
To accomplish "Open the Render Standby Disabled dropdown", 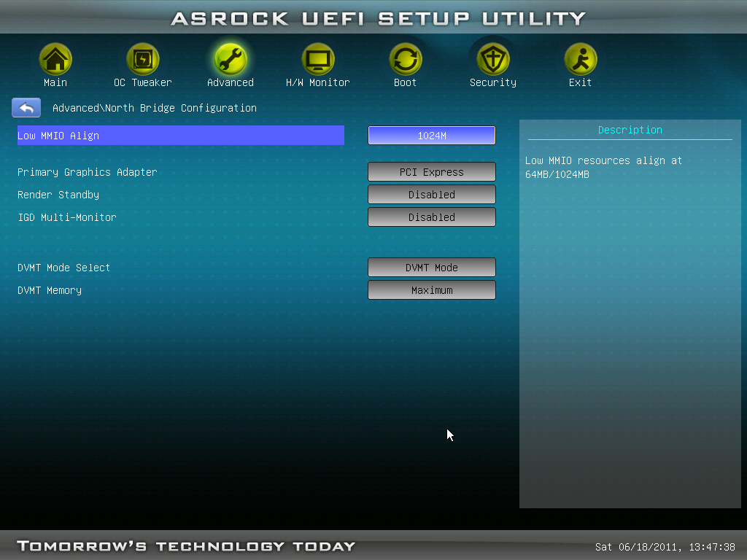I will 432,194.
